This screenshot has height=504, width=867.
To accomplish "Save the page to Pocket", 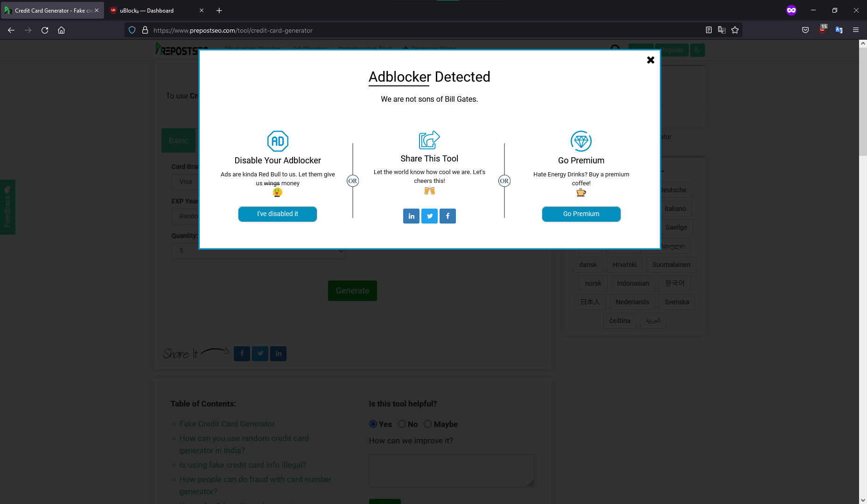I will (x=805, y=30).
